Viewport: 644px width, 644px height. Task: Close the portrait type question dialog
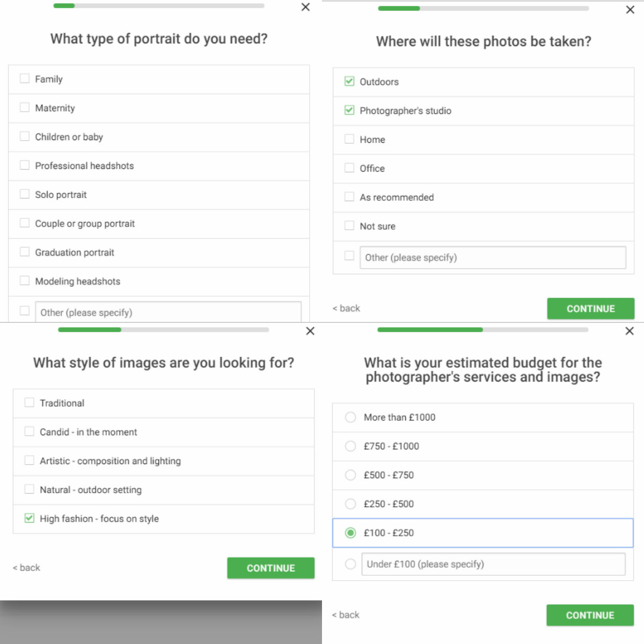click(x=305, y=7)
